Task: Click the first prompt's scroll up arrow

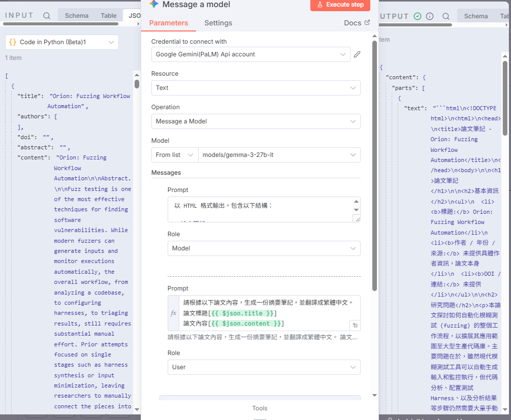Action: coord(356,201)
